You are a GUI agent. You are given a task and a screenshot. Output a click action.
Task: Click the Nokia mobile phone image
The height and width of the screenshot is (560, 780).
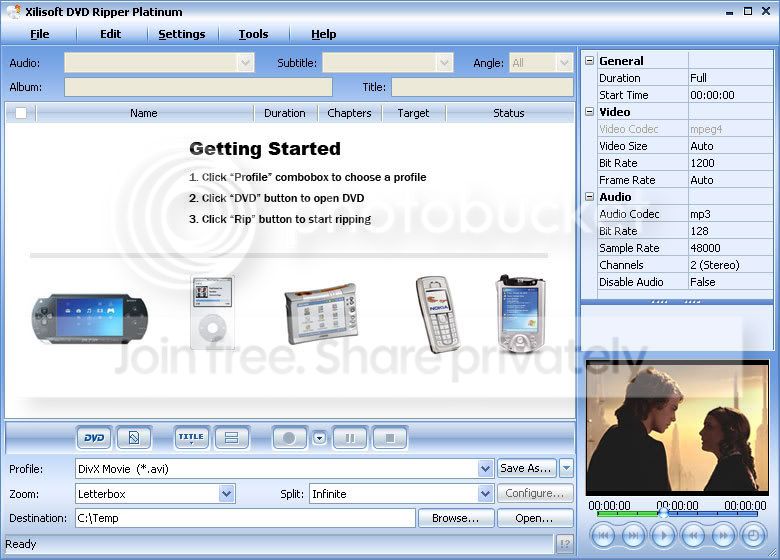(438, 314)
